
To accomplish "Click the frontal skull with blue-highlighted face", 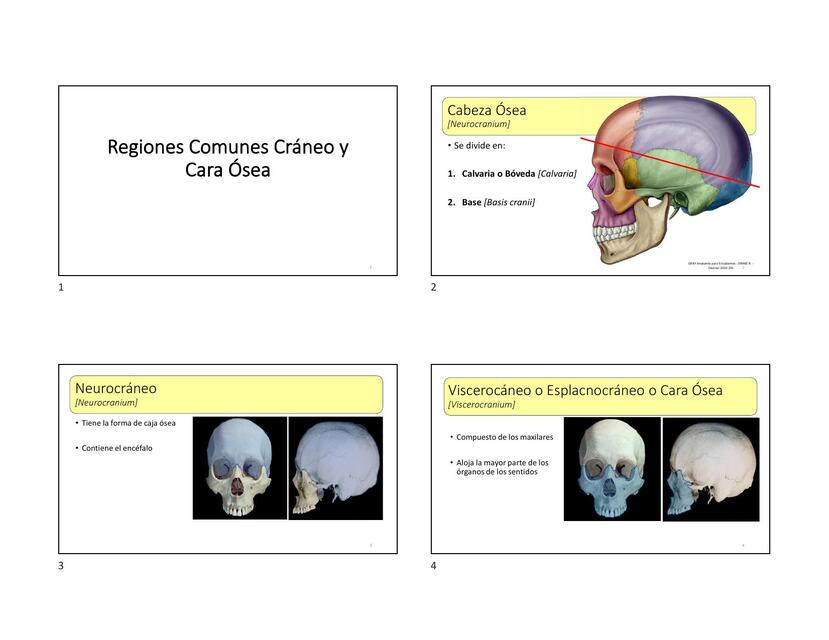I will pyautogui.click(x=611, y=469).
